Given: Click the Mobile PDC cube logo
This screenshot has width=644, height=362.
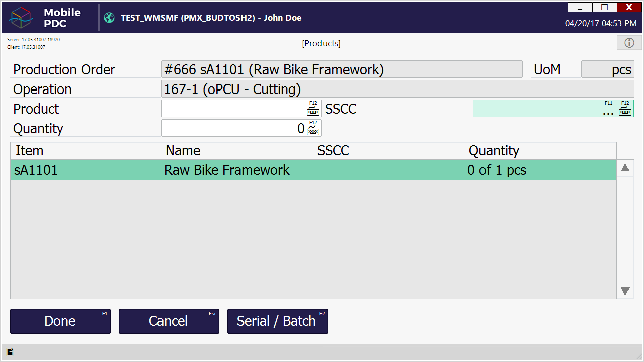Looking at the screenshot, I should (21, 18).
